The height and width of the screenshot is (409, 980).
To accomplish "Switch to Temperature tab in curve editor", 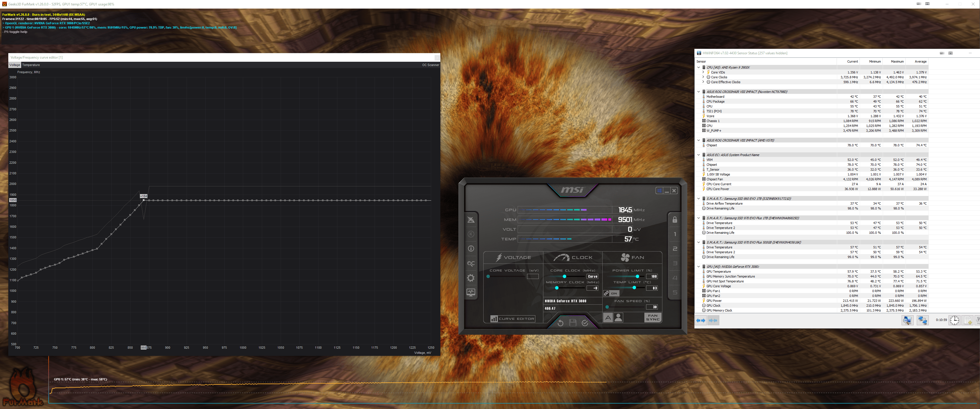I will click(31, 65).
